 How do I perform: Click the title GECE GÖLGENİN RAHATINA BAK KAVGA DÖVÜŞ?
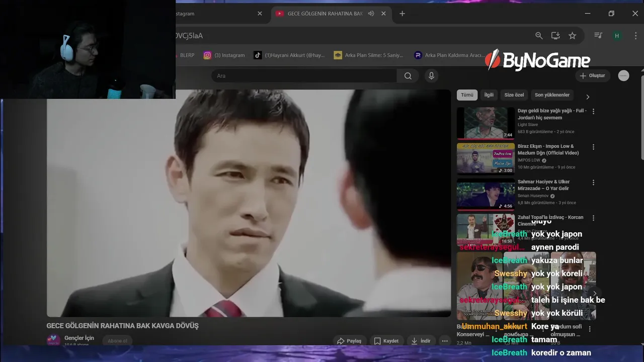(123, 326)
